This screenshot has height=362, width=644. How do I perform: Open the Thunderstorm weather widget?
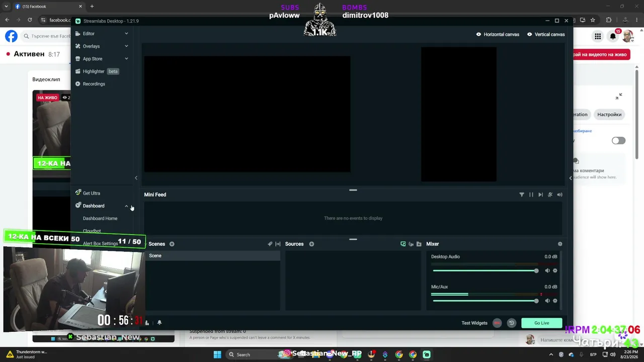(27, 354)
